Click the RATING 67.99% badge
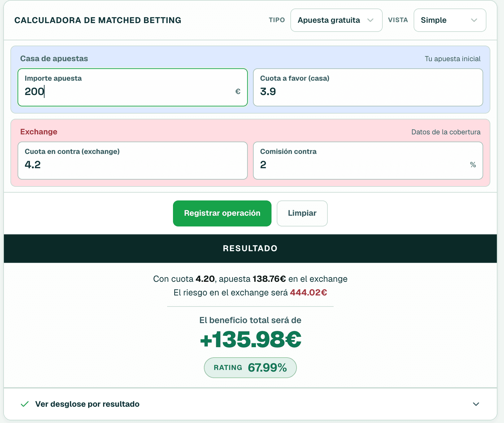Screen dimensions: 504x423 (x=250, y=368)
